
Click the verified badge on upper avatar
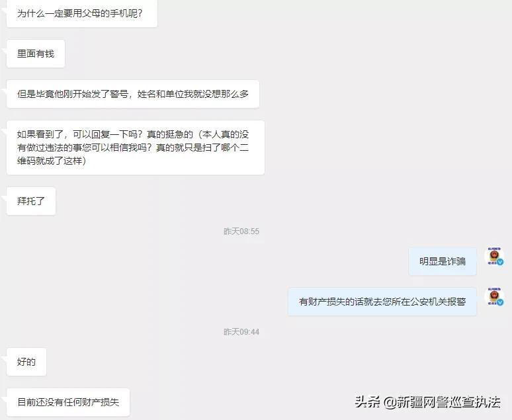(500, 262)
